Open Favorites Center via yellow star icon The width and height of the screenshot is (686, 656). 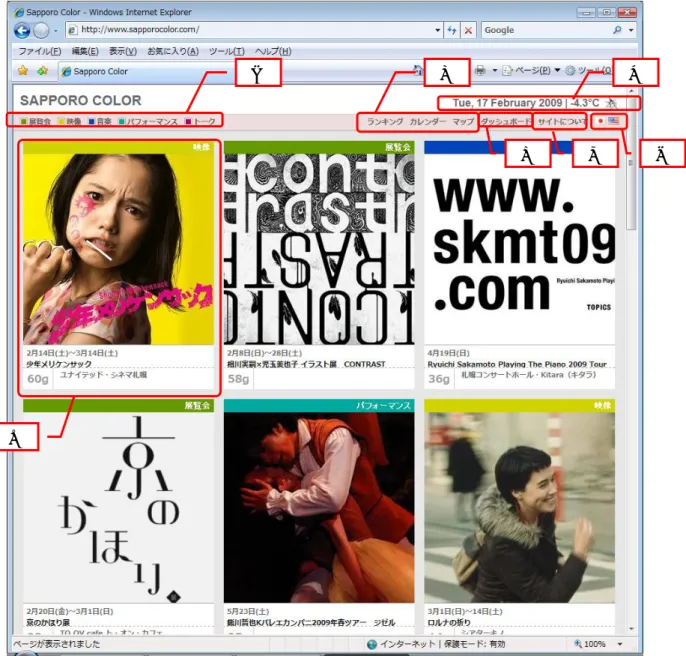pyautogui.click(x=23, y=70)
